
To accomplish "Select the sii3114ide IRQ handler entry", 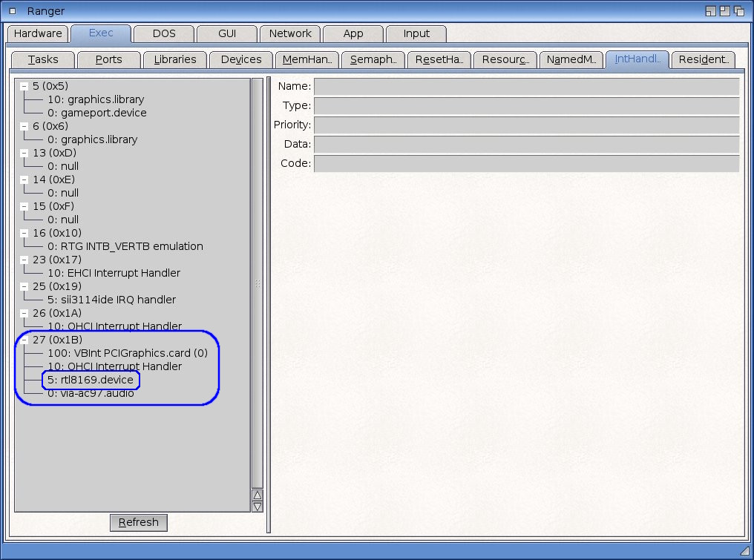I will pyautogui.click(x=111, y=300).
